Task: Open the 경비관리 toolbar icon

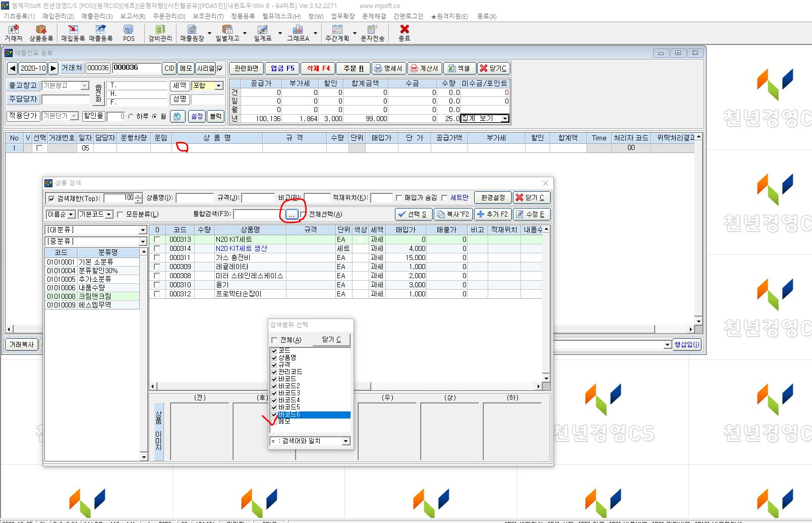Action: (x=160, y=33)
